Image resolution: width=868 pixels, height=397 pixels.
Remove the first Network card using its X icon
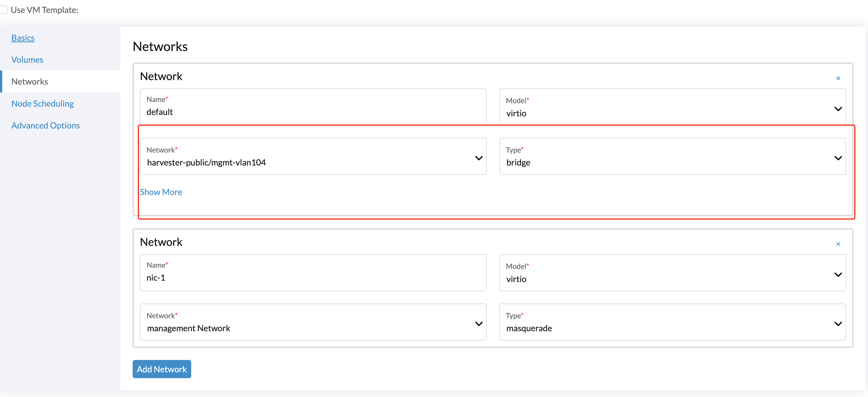pyautogui.click(x=838, y=78)
